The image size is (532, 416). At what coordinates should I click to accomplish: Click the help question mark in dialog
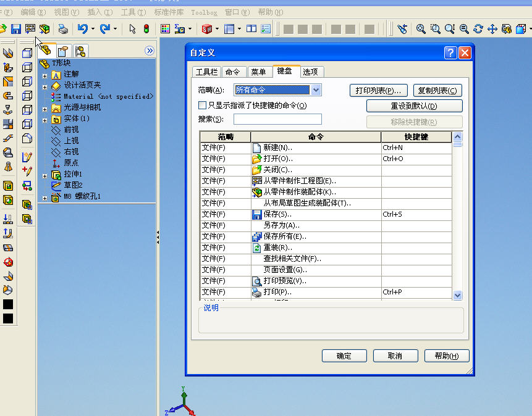pyautogui.click(x=450, y=52)
